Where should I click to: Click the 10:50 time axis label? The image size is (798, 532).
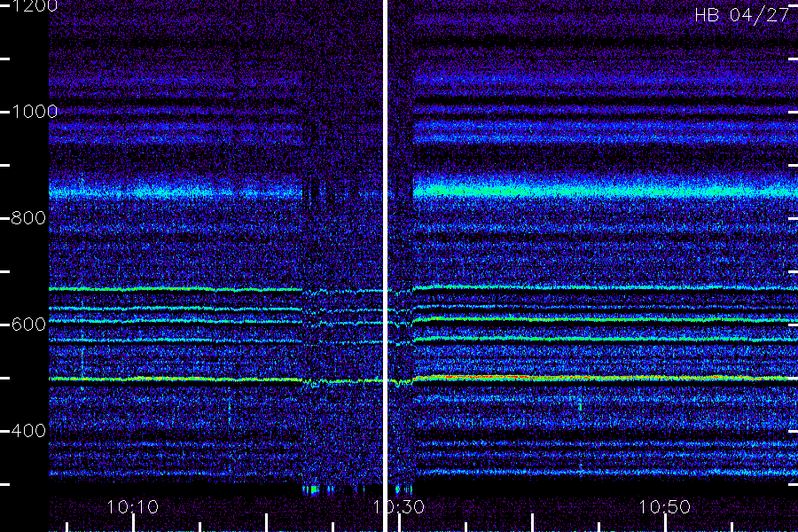(665, 506)
